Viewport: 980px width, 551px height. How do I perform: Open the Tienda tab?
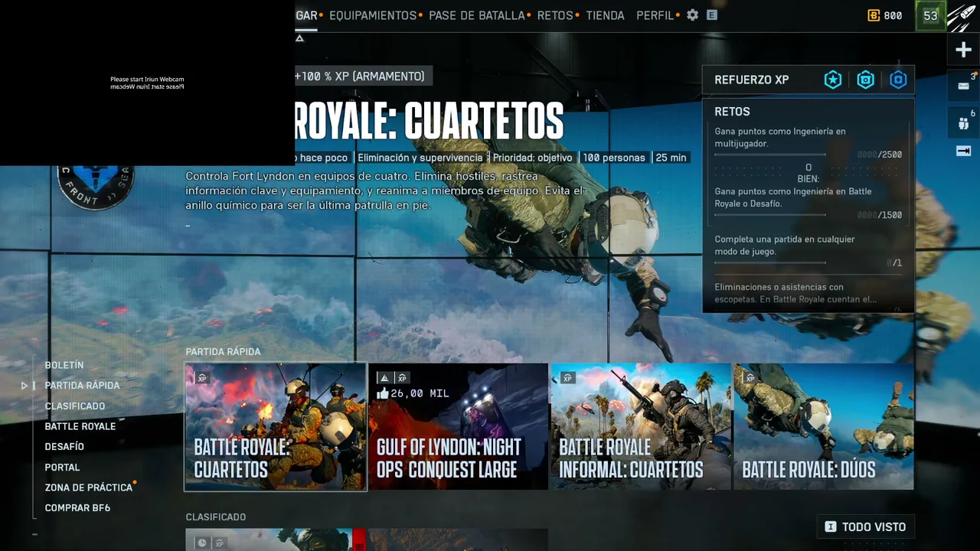605,15
